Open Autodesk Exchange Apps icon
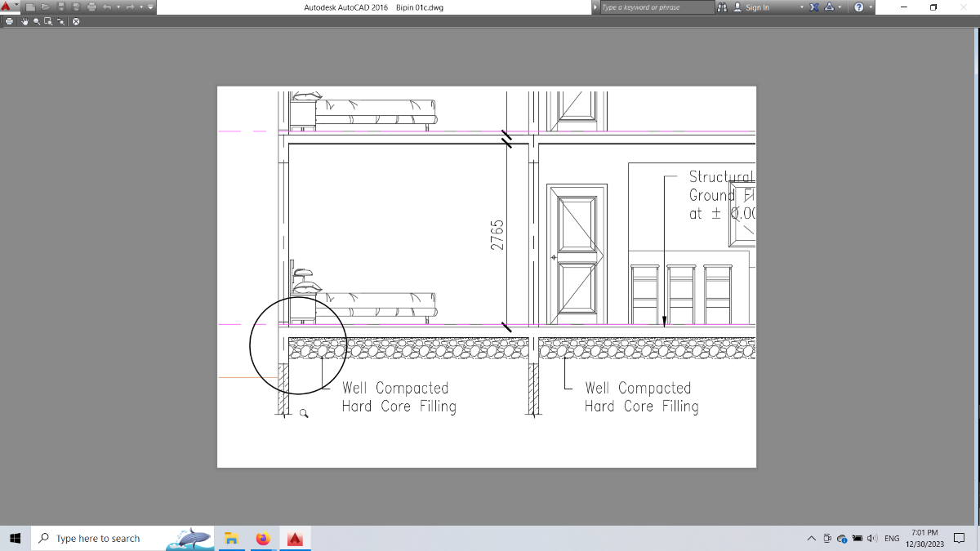 [814, 7]
